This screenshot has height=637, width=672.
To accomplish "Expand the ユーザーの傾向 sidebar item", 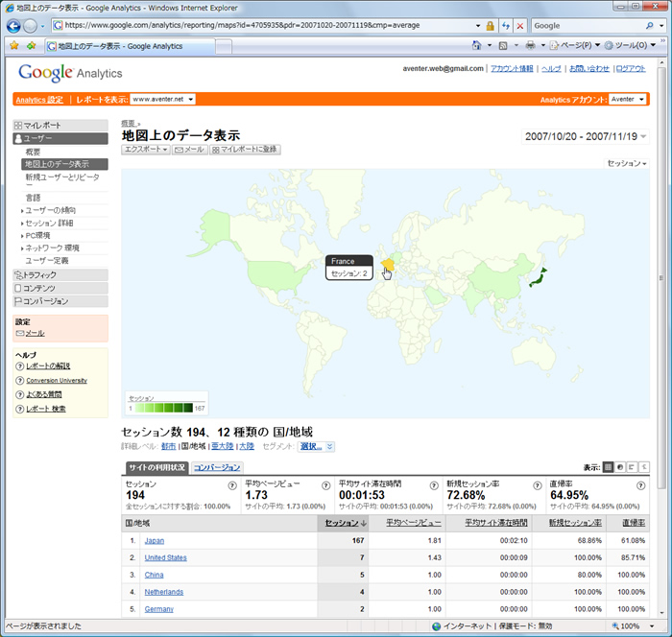I will tap(50, 210).
